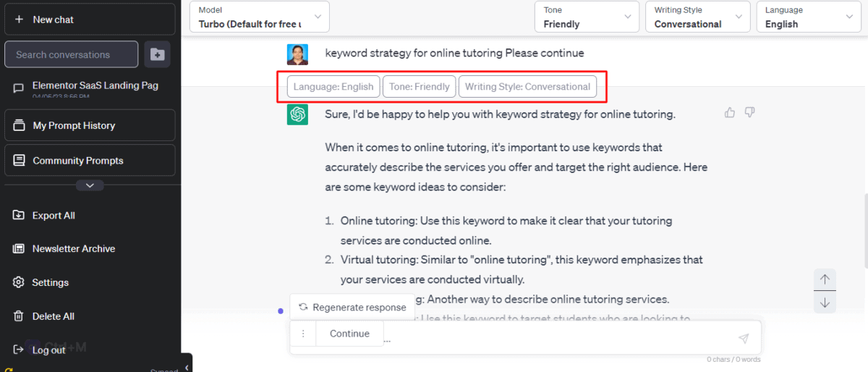Open the Model dropdown
Image resolution: width=868 pixels, height=372 pixels.
(259, 17)
